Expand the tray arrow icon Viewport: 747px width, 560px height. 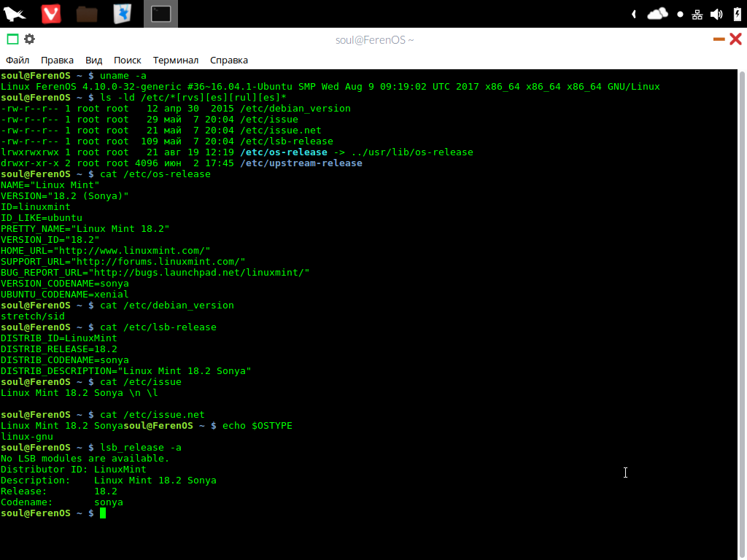point(634,15)
